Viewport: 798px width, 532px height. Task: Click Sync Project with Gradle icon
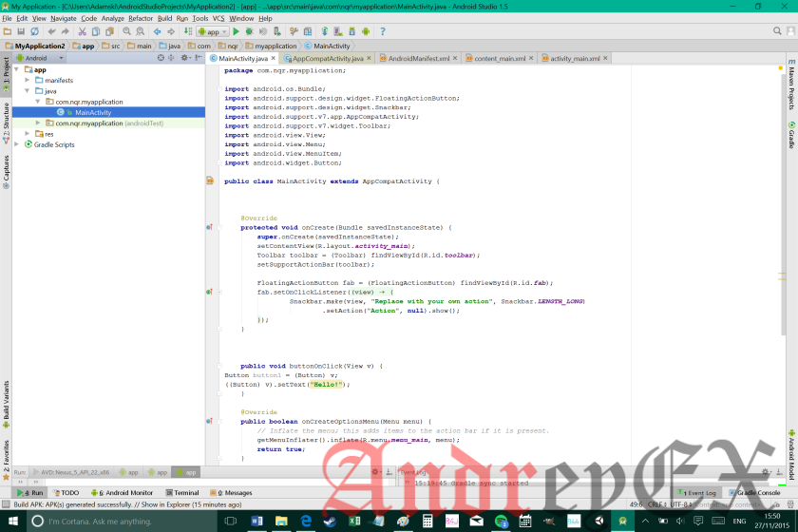324,31
